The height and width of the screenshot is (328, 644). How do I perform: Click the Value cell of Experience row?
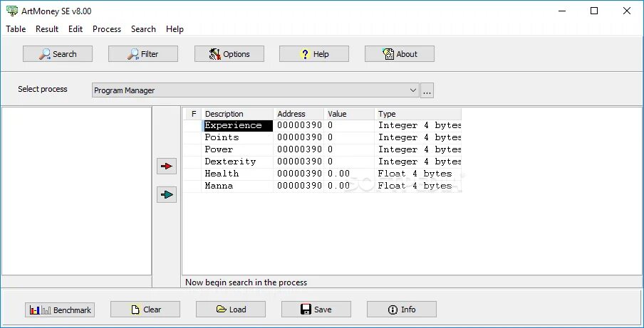tap(350, 125)
